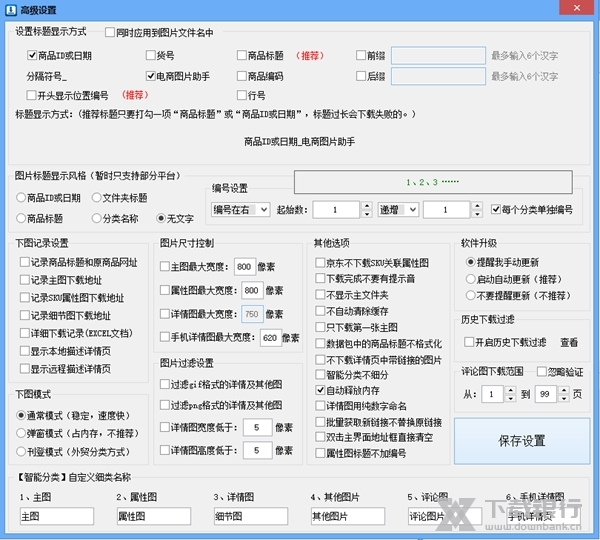Click the app icon in title bar
This screenshot has width=600, height=540.
[10, 9]
